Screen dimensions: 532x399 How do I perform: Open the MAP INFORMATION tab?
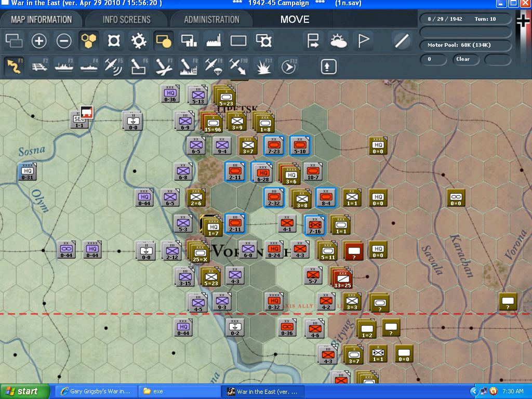[41, 19]
